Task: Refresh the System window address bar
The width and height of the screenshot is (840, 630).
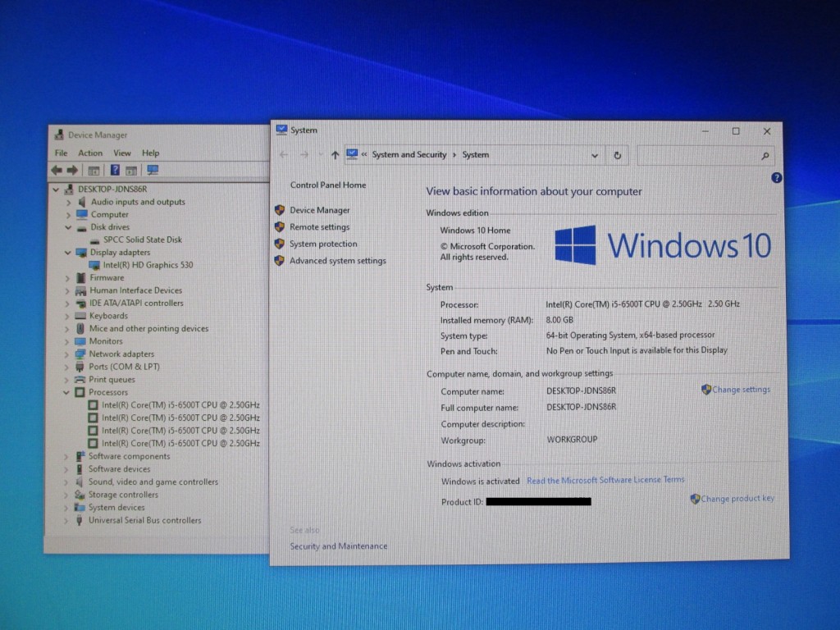Action: [x=617, y=155]
